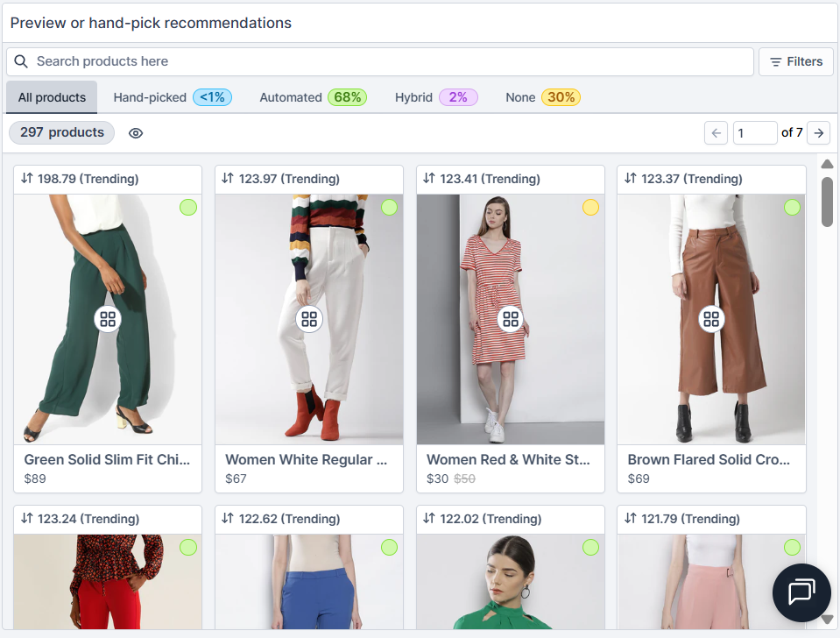This screenshot has height=638, width=840.
Task: Select the brown flared culottes product image
Action: (x=711, y=320)
